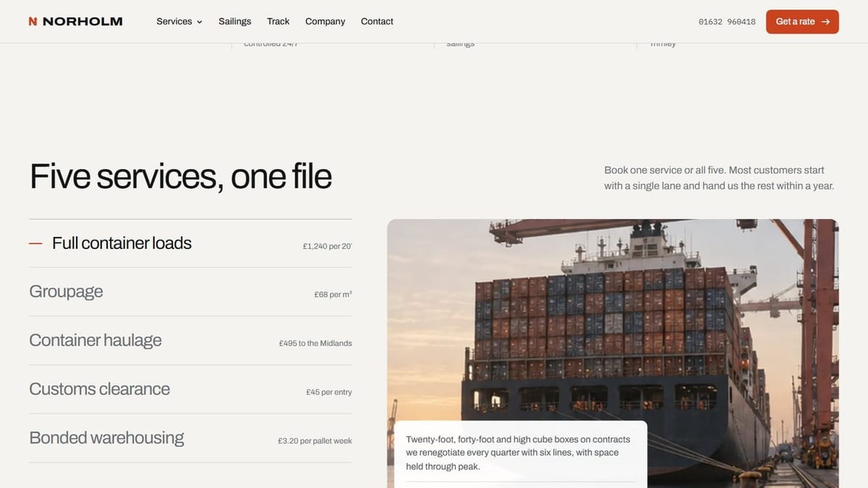Show the Container haulage service
Screen dimensions: 868x488
[190, 341]
